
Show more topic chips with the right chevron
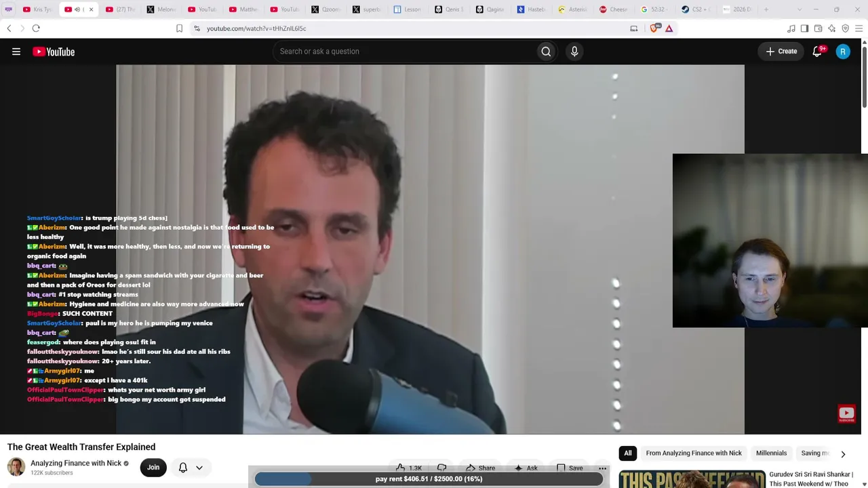(843, 454)
